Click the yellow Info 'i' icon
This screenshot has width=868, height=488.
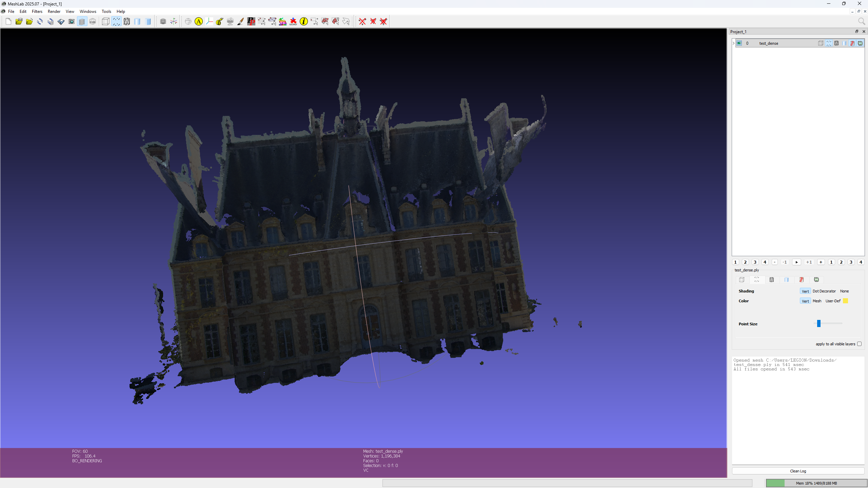304,22
